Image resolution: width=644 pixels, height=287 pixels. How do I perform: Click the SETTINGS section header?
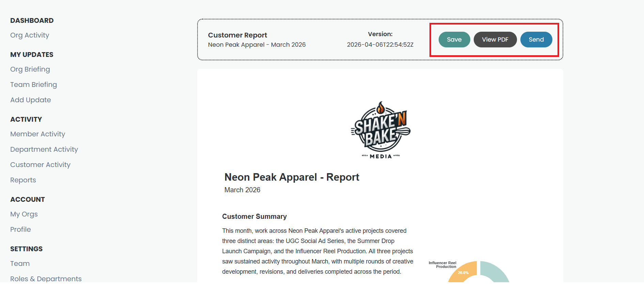pos(27,249)
